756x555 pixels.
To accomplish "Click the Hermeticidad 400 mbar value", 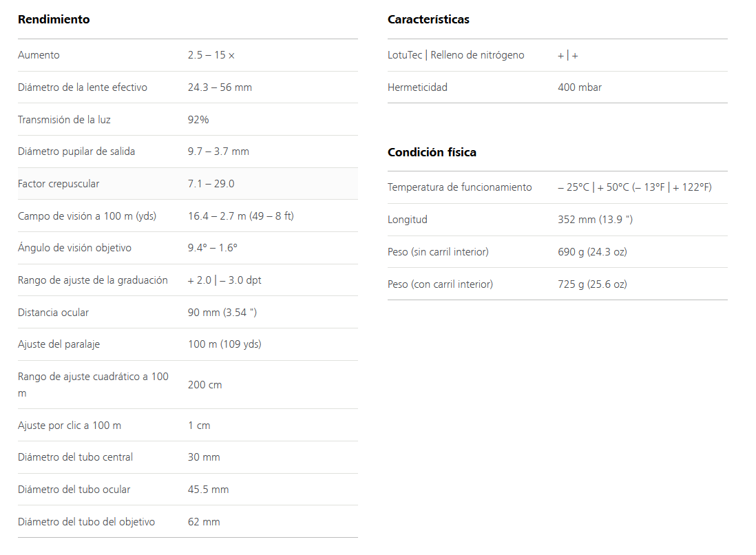I will [580, 87].
